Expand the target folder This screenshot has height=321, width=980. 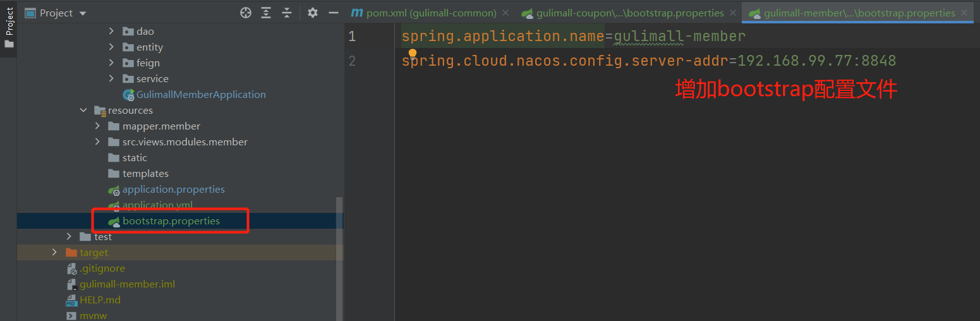coord(54,252)
